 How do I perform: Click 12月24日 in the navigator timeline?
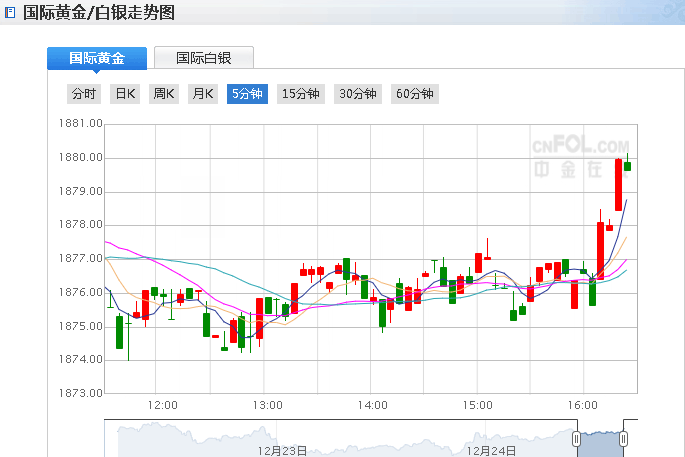[x=492, y=450]
